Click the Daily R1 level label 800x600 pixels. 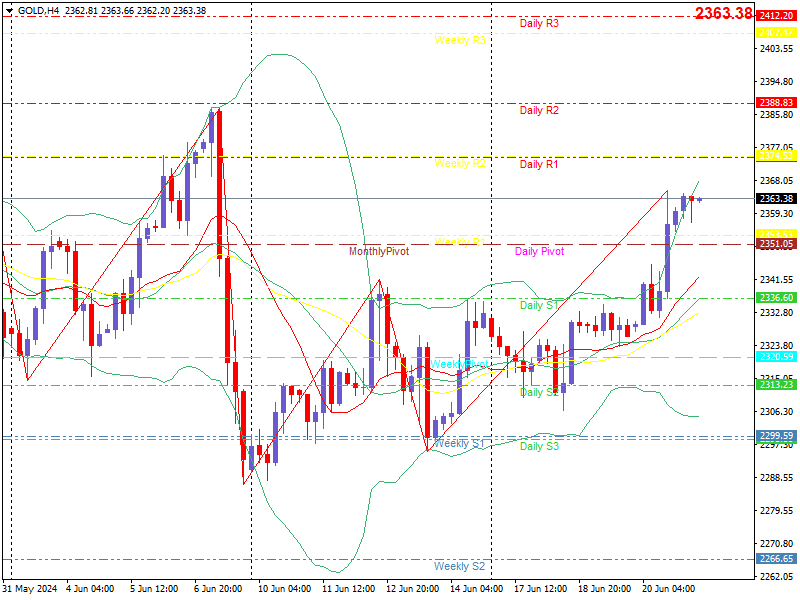(x=539, y=164)
